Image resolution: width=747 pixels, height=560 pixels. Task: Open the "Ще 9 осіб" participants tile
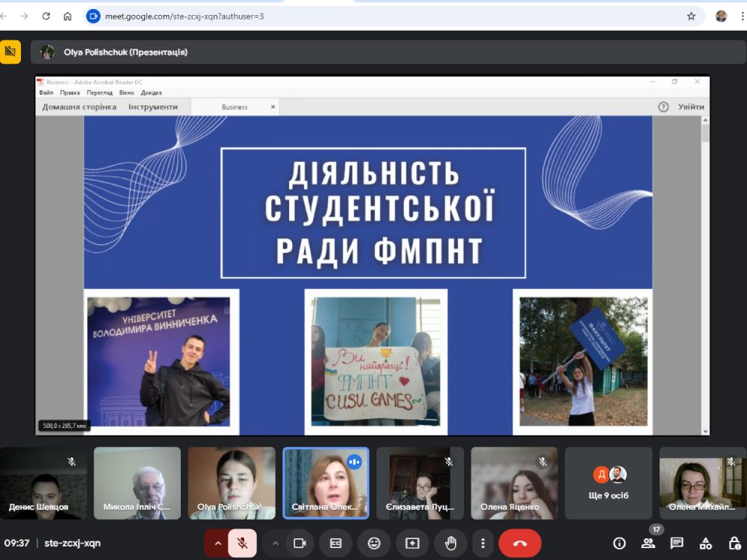(x=609, y=483)
